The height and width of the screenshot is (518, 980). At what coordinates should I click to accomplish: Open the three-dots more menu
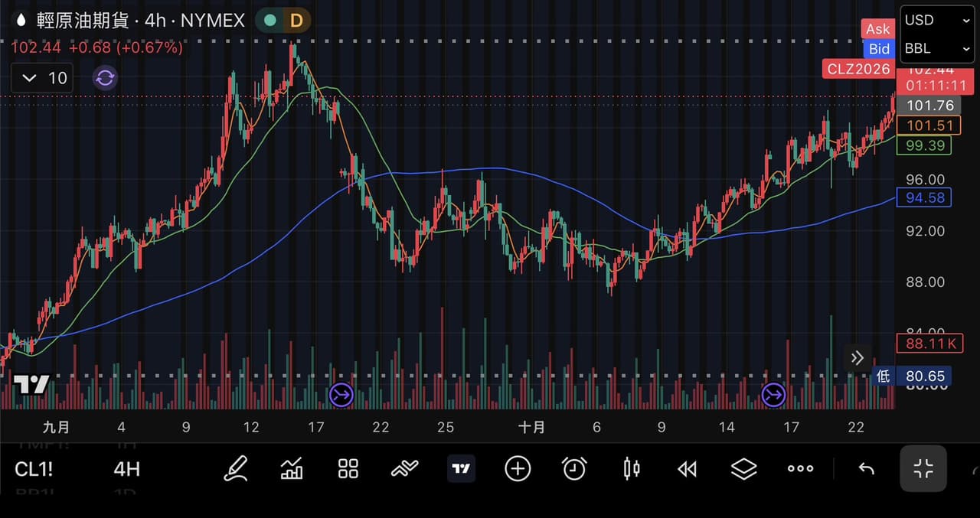pyautogui.click(x=801, y=468)
